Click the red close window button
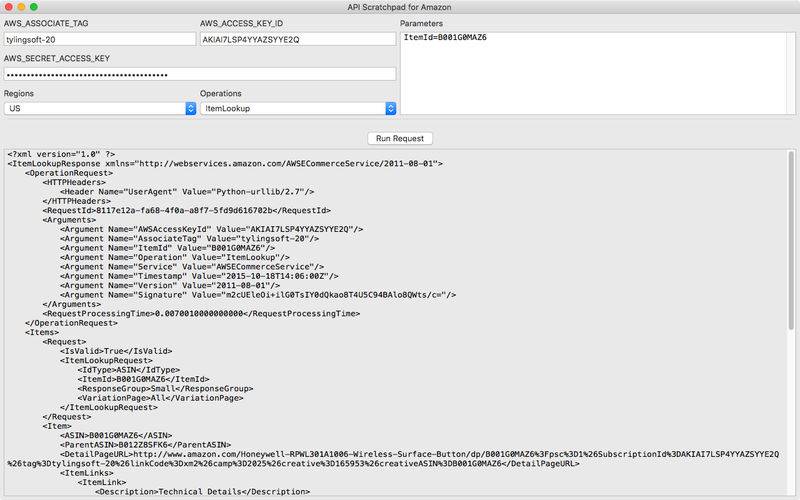The height and width of the screenshot is (500, 800). point(9,7)
